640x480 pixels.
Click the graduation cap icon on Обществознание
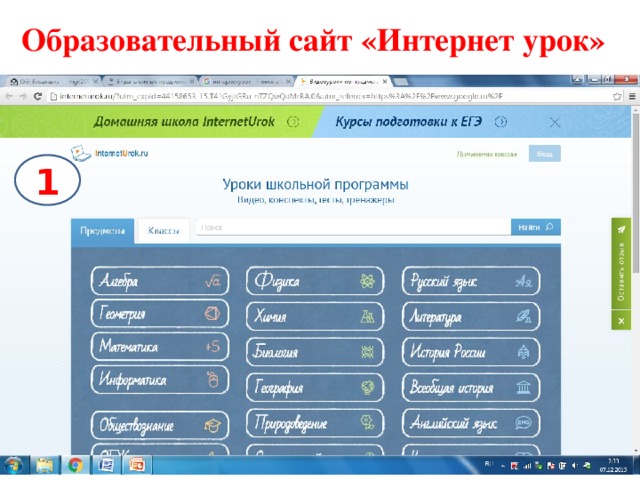pyautogui.click(x=212, y=426)
